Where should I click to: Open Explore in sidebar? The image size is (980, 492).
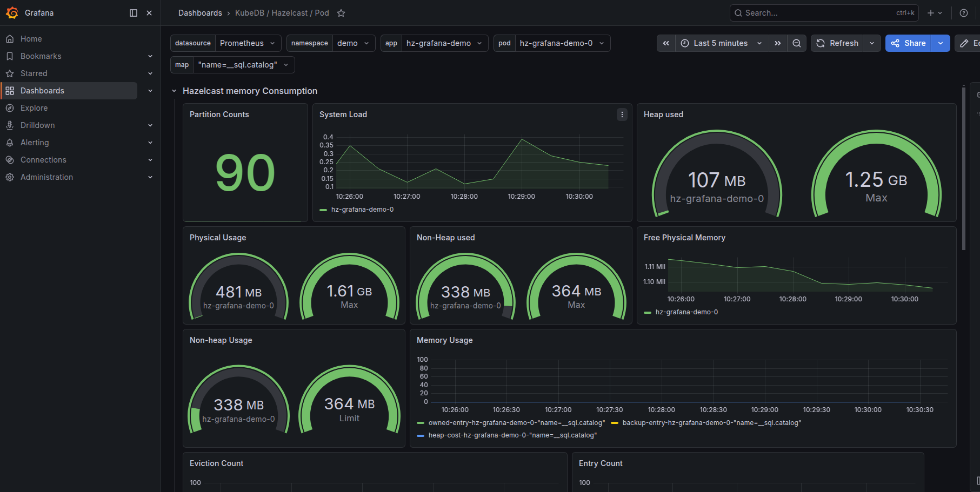[x=34, y=108]
